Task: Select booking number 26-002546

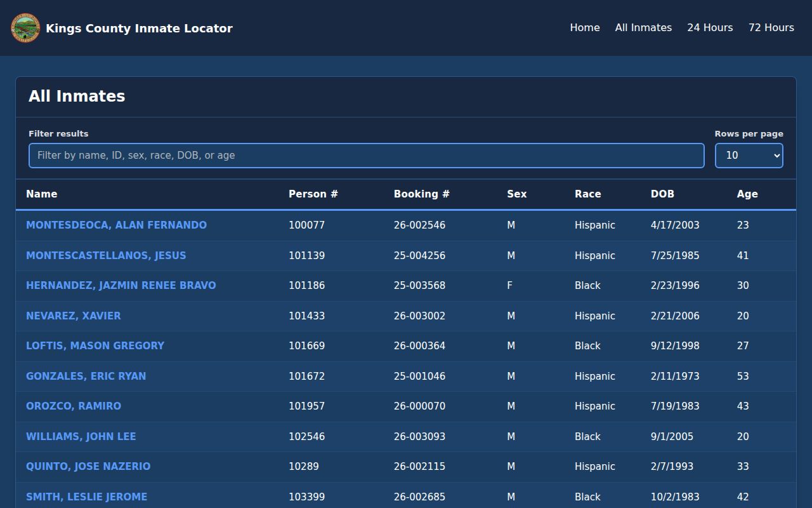Action: (x=419, y=225)
